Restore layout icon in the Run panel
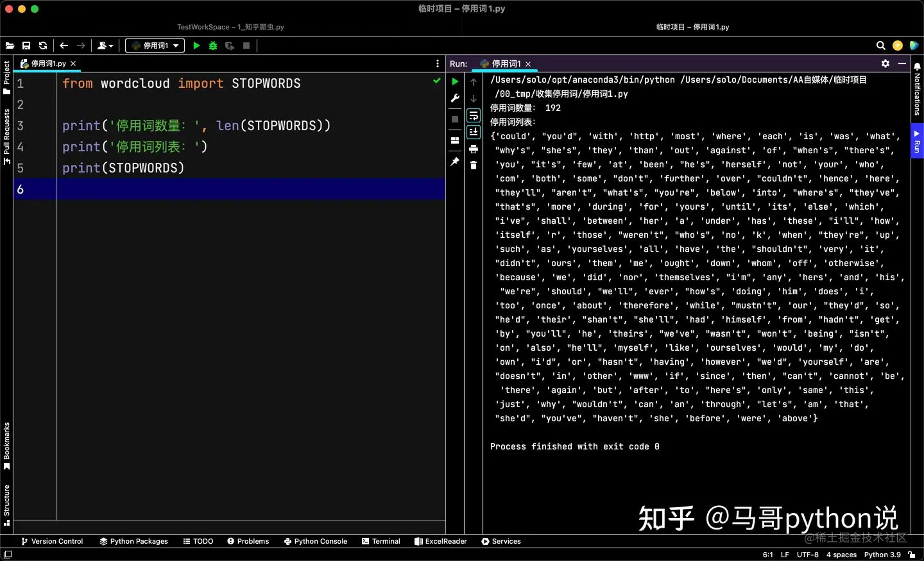Image resolution: width=924 pixels, height=561 pixels. (x=455, y=140)
